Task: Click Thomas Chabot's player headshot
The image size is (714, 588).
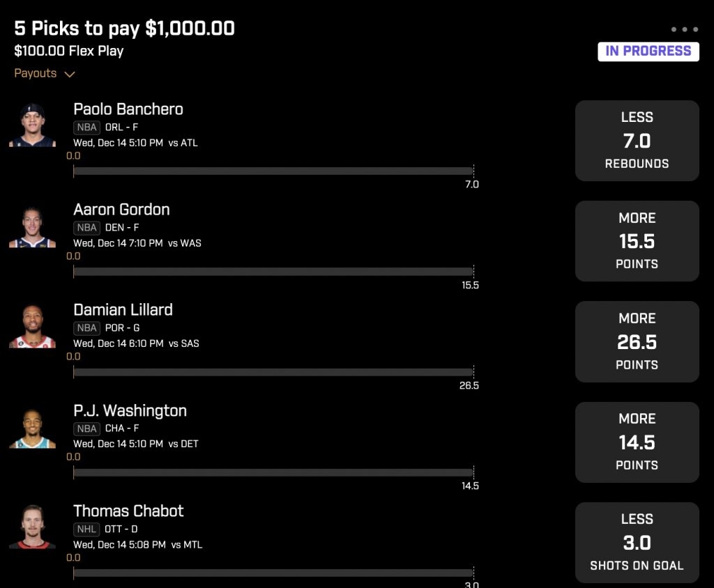Action: point(32,527)
